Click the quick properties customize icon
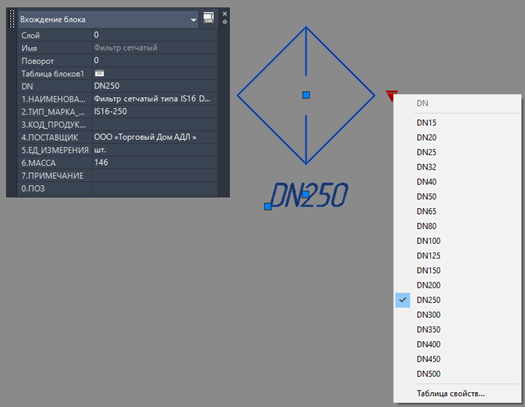 coord(208,18)
